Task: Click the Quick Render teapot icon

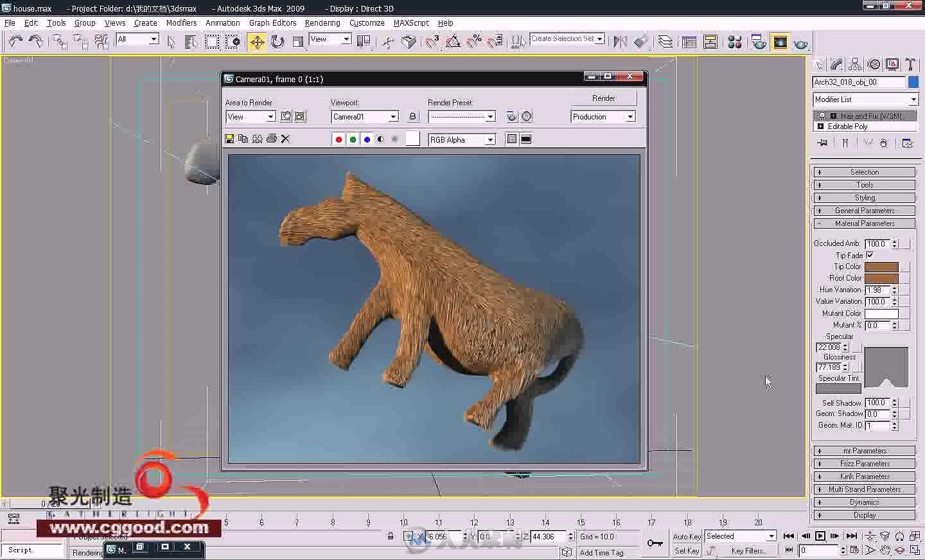Action: pyautogui.click(x=800, y=43)
